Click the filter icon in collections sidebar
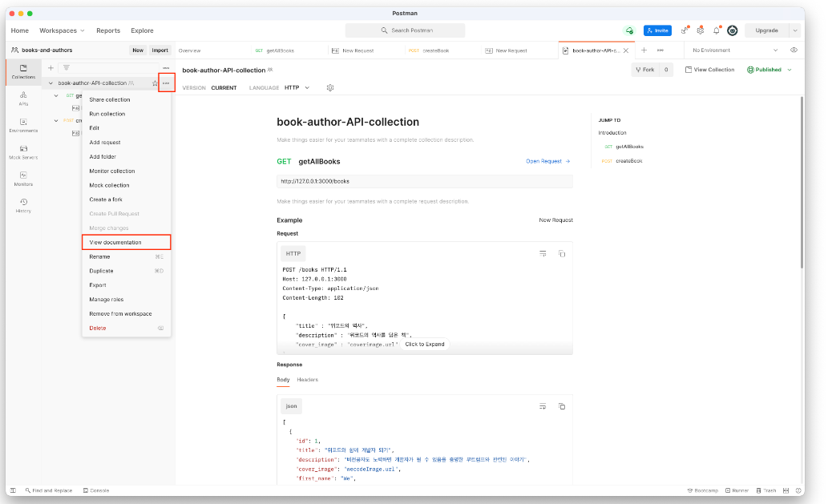The image size is (828, 504). coord(67,67)
